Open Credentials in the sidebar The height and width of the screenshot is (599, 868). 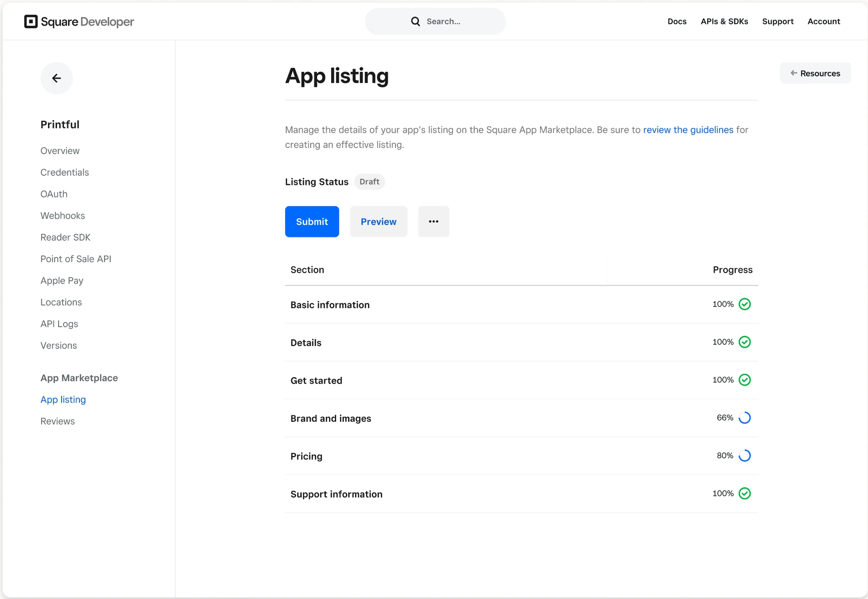coord(64,172)
